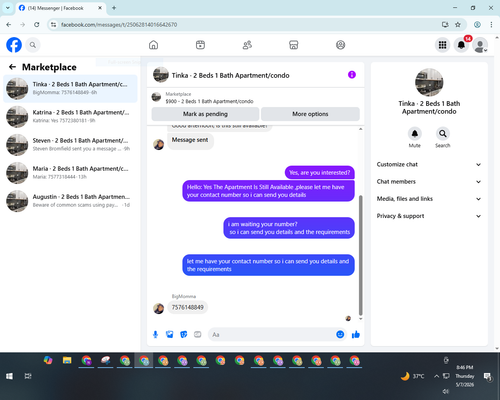This screenshot has height=400, width=500.
Task: Expand Privacy & support section
Action: [x=429, y=216]
